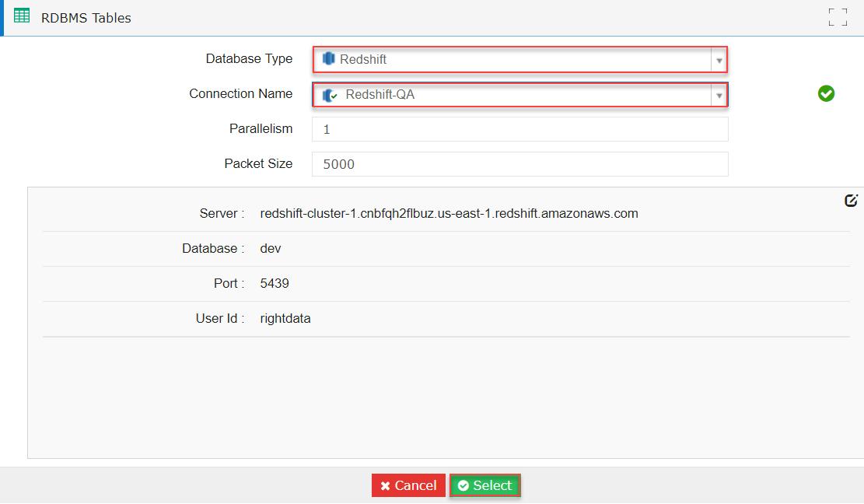
Task: Click the Database name dev value
Action: click(x=269, y=248)
